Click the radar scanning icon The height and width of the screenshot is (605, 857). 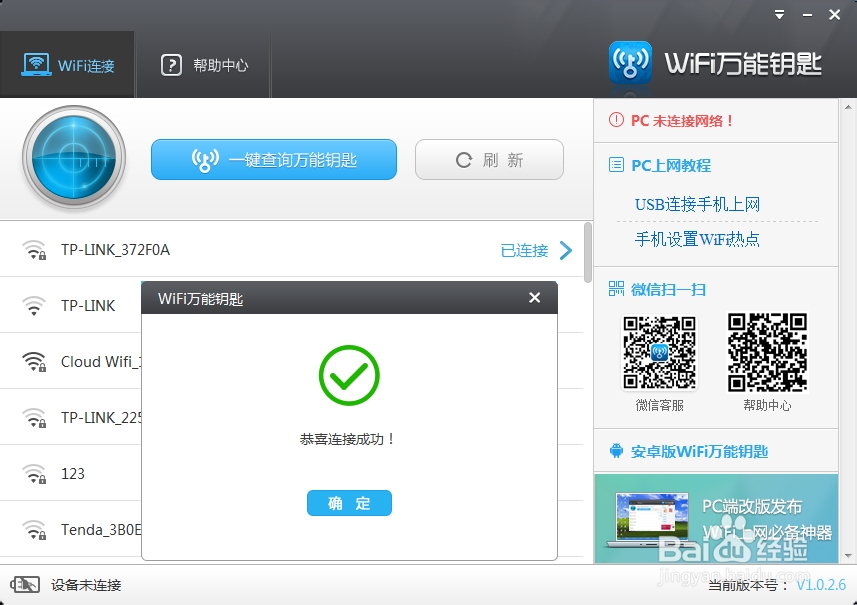[74, 158]
